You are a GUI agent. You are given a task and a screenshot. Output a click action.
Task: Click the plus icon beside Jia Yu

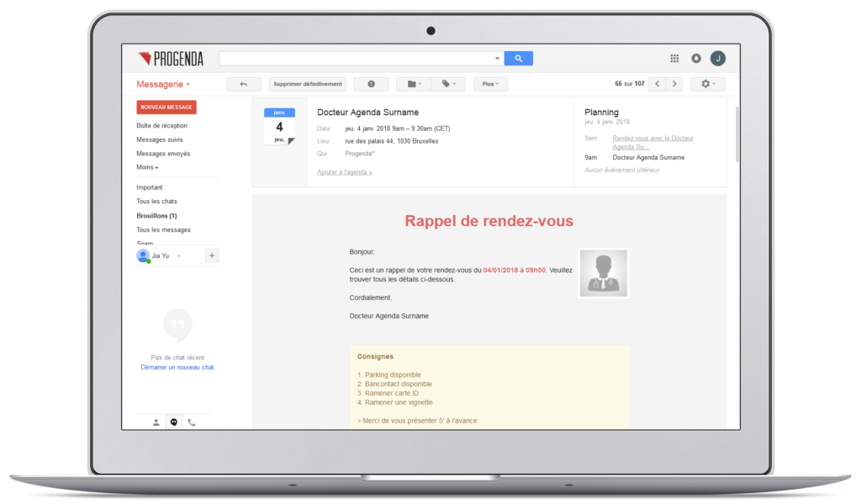coord(211,256)
